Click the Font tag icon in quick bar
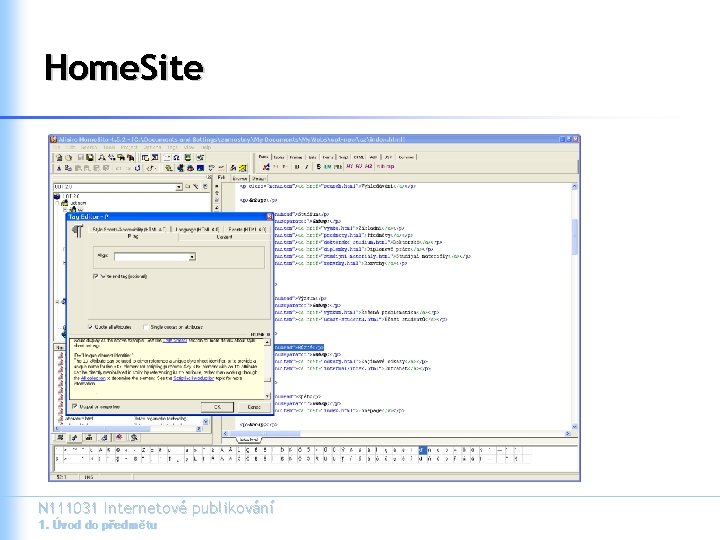The height and width of the screenshot is (540, 720). point(266,167)
